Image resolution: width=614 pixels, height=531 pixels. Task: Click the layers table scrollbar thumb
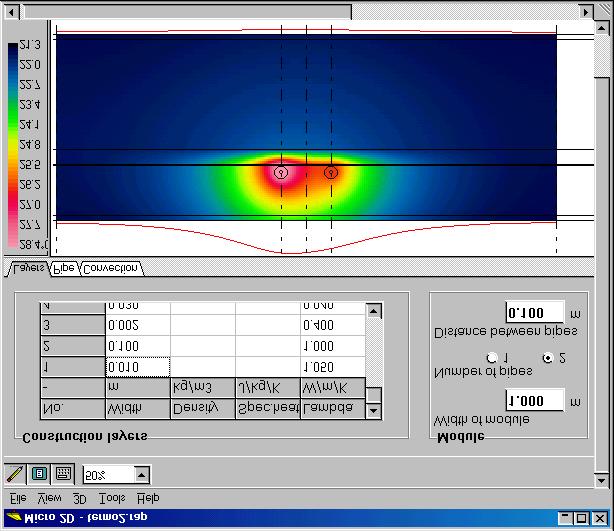pyautogui.click(x=374, y=395)
